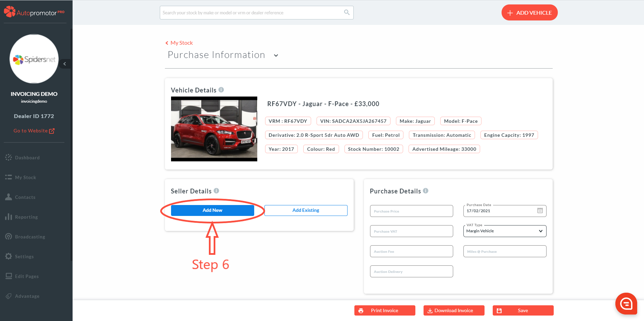Click the Add Existing seller button

click(x=306, y=210)
